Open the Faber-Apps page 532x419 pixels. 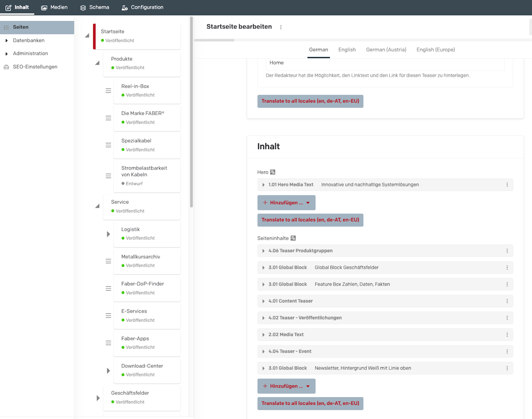click(147, 343)
